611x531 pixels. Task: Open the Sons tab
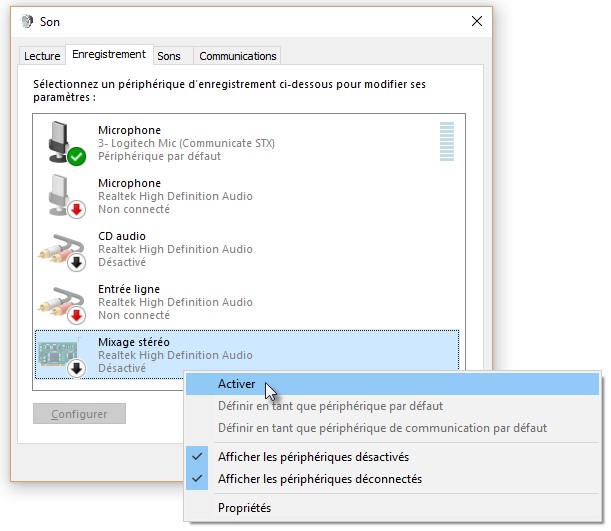tap(169, 56)
